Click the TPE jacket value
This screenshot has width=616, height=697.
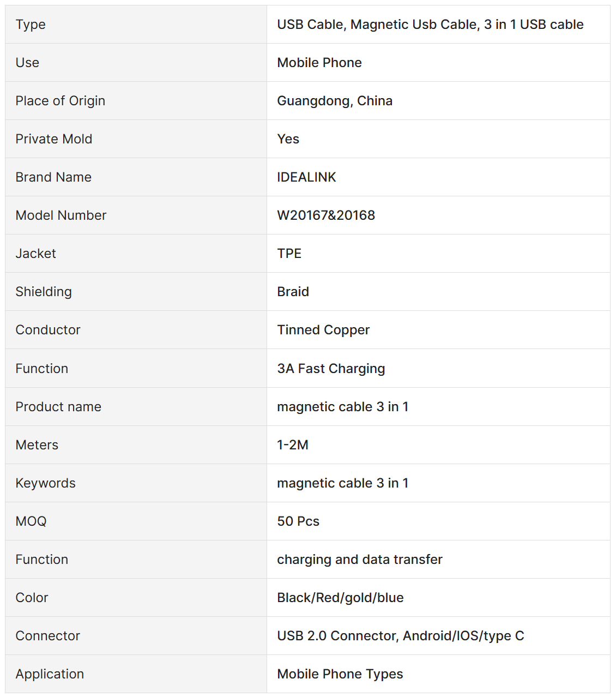point(289,254)
